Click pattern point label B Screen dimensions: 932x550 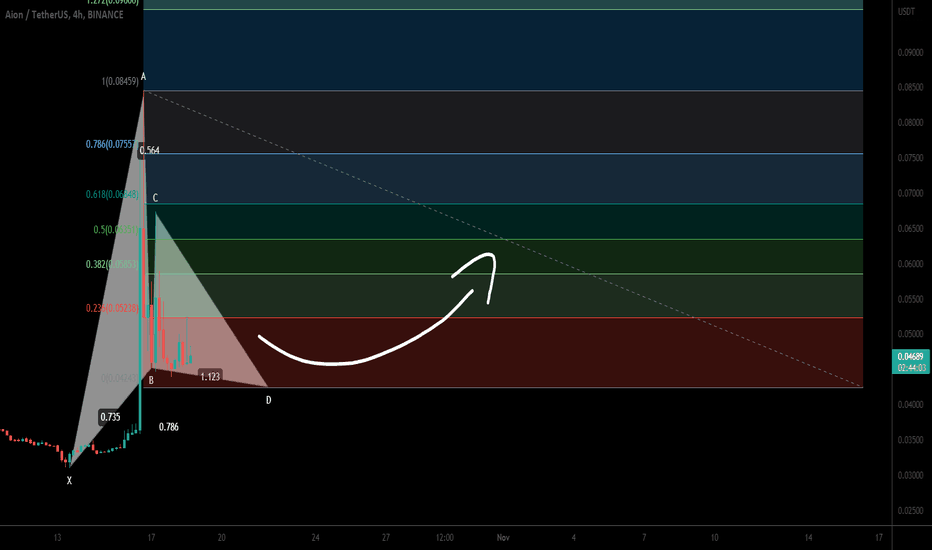pos(151,381)
